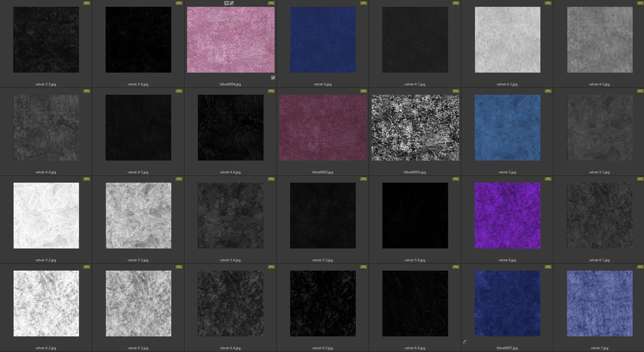Image resolution: width=644 pixels, height=352 pixels.
Task: Click the JPG badge on velvet-5.jpg
Action: [x=548, y=91]
